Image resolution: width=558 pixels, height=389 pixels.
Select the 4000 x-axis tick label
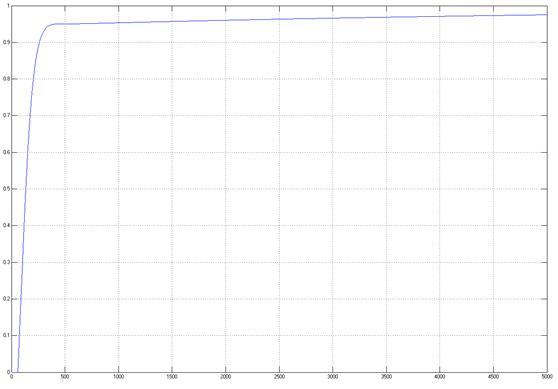[440, 377]
